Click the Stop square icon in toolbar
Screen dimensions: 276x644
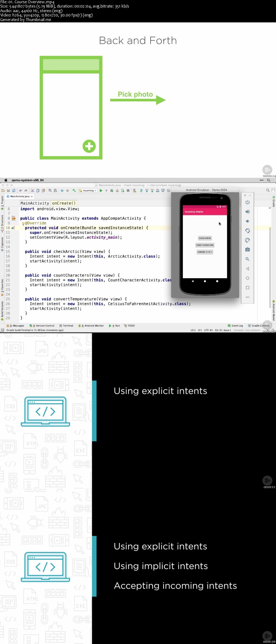click(128, 190)
